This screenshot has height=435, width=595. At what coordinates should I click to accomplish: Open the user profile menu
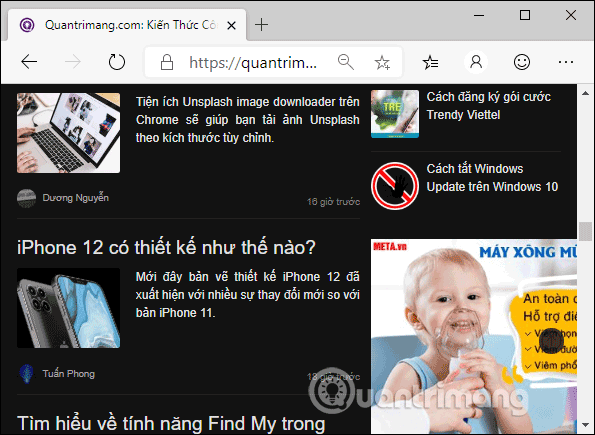point(476,62)
